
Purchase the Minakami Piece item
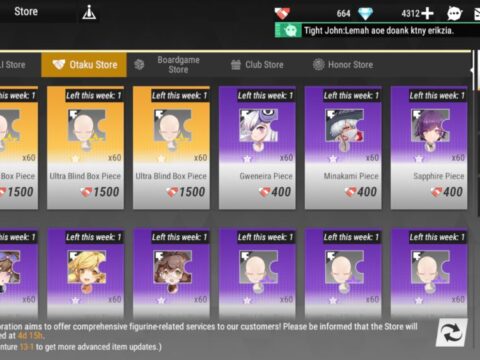343,148
